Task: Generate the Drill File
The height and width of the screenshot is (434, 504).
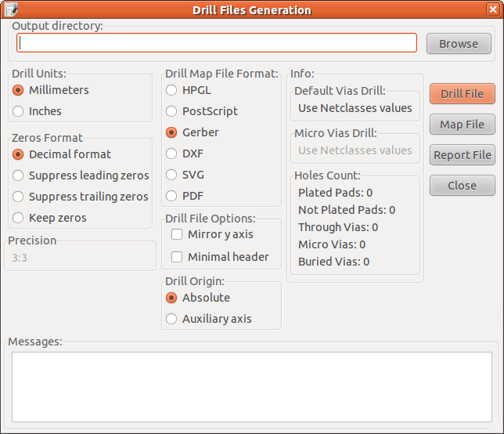Action: (462, 94)
